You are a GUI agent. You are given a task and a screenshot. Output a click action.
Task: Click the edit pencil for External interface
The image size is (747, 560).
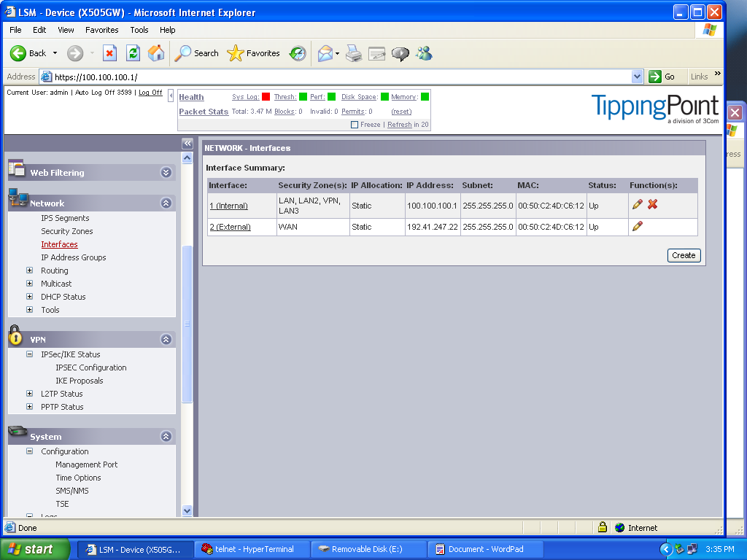tap(637, 227)
